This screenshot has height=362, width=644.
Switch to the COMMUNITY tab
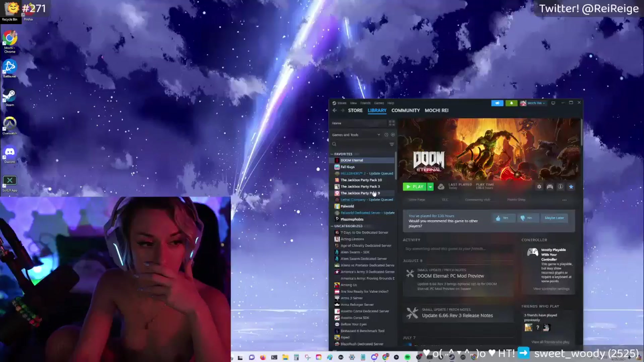pos(406,110)
